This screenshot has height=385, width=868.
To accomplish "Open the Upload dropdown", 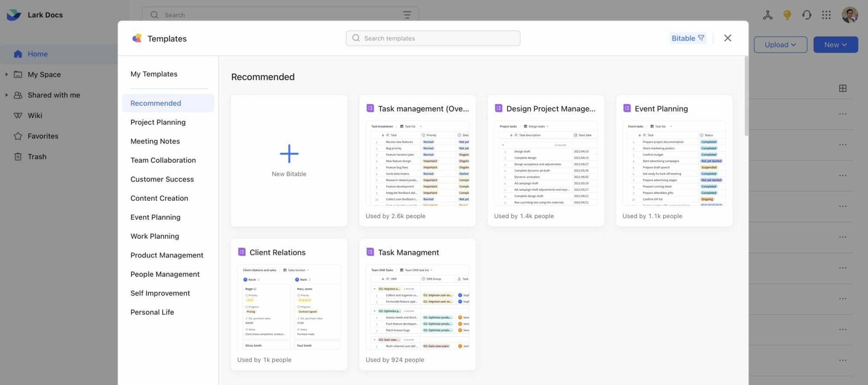I will point(780,45).
